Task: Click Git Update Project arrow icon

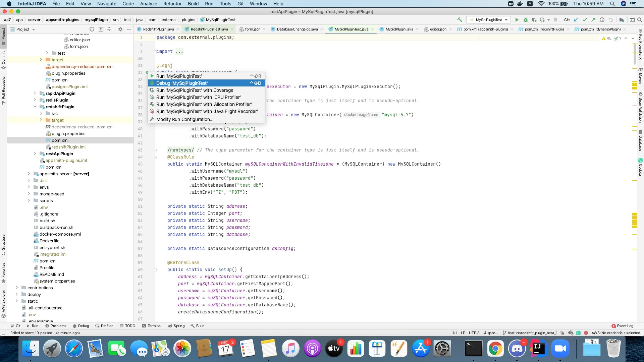Action: point(576,20)
